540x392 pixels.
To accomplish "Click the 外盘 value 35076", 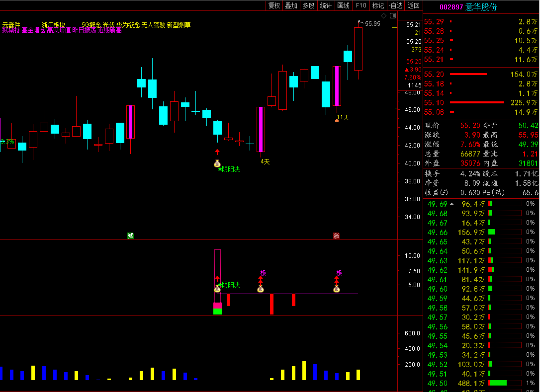I will 470,163.
